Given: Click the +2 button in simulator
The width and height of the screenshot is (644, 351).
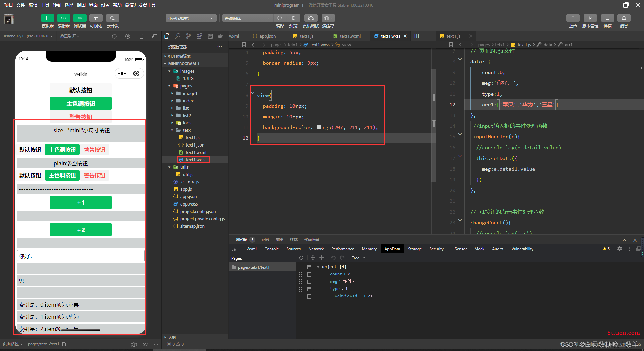Looking at the screenshot, I should (x=81, y=230).
